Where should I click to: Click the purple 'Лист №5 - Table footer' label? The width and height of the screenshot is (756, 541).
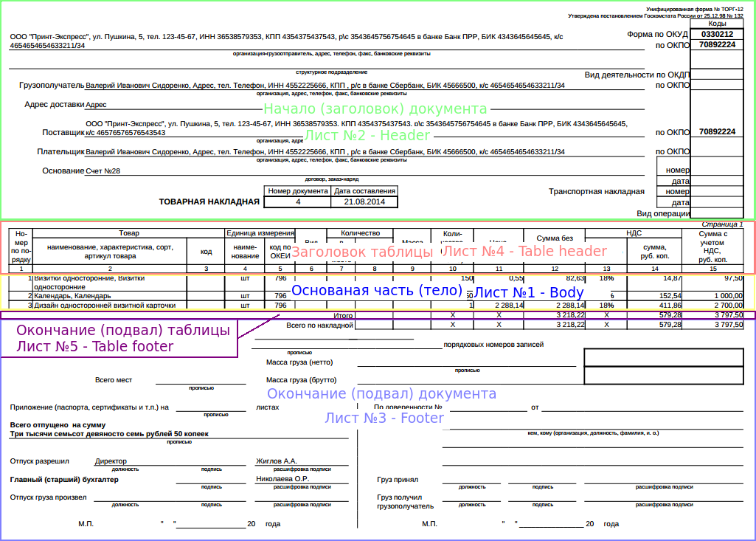(94, 346)
